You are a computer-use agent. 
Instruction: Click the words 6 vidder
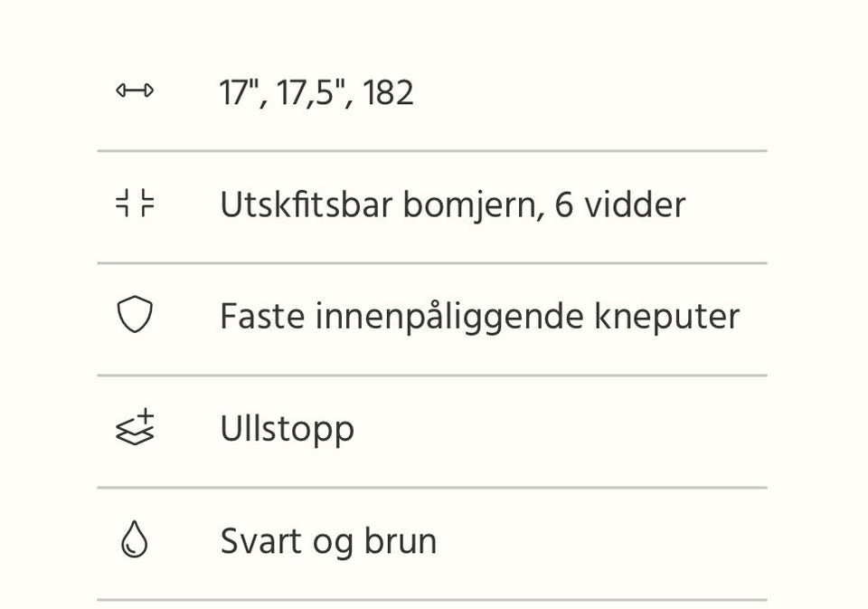(x=620, y=205)
